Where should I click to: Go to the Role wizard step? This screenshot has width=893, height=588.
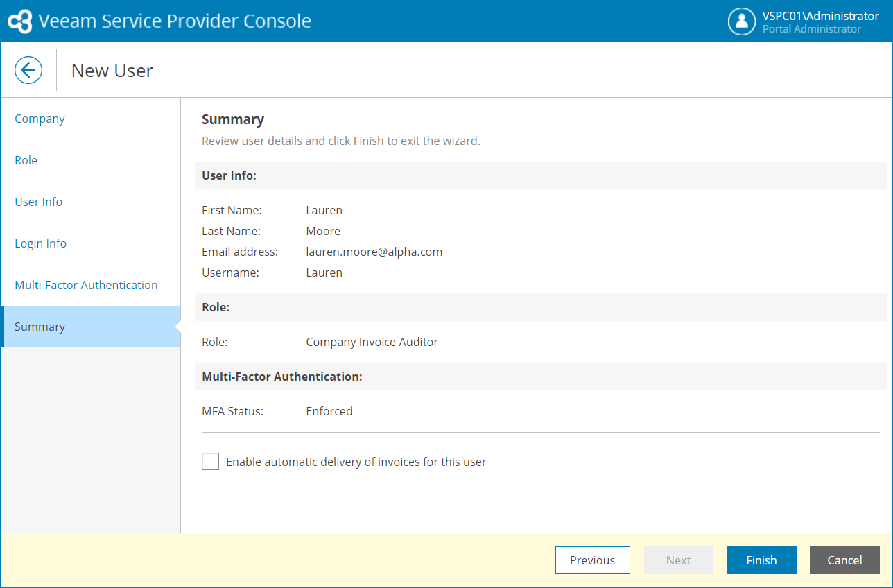pyautogui.click(x=26, y=160)
